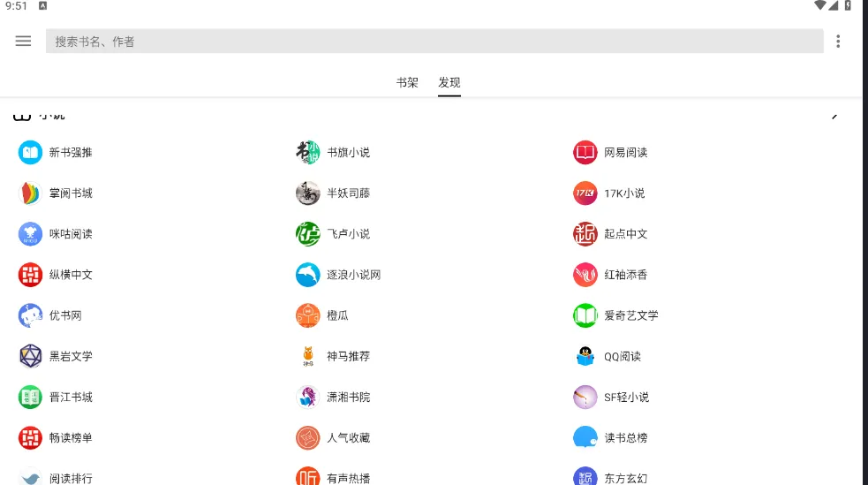Open the three-dot overflow menu
Viewport: 868px width, 485px height.
coord(838,41)
